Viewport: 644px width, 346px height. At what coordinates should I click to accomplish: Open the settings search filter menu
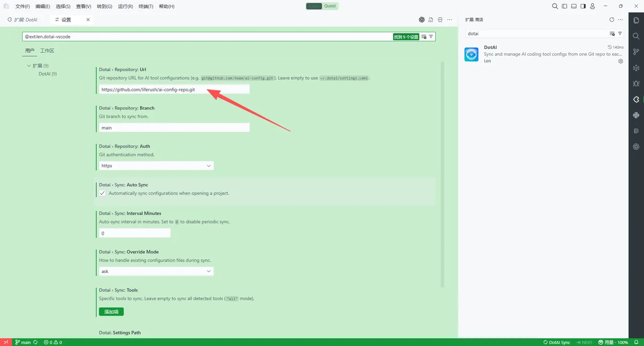tap(431, 37)
